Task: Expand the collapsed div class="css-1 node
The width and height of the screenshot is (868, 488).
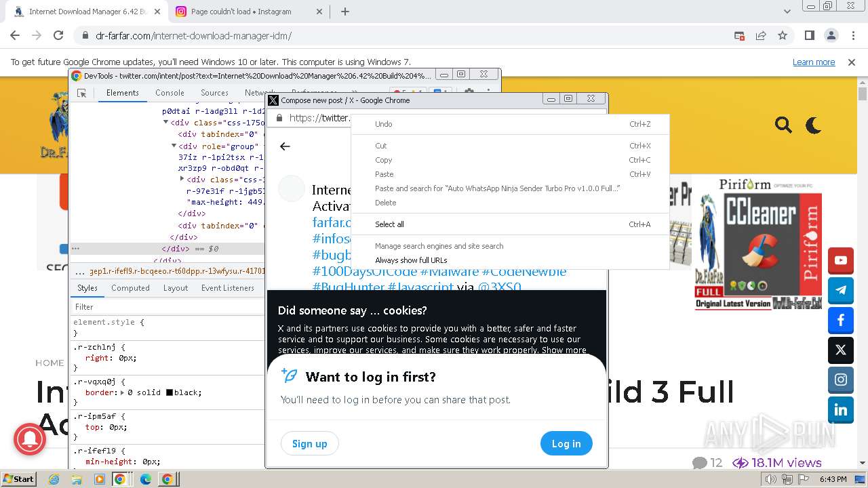Action: [x=182, y=179]
